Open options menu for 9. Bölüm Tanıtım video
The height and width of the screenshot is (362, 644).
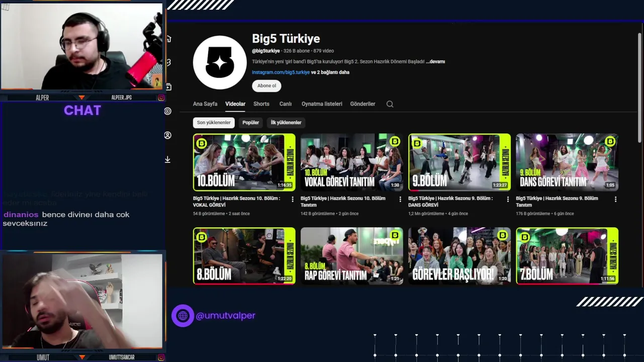[615, 200]
